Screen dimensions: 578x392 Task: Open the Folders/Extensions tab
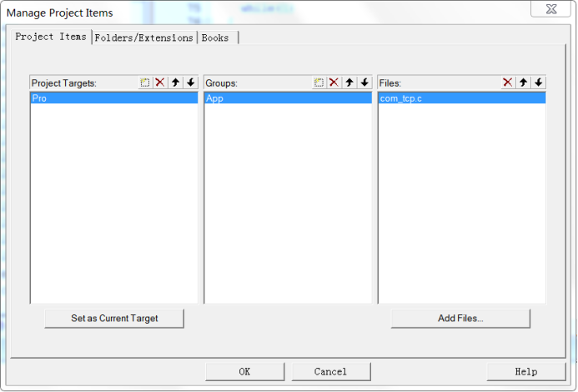pyautogui.click(x=143, y=38)
